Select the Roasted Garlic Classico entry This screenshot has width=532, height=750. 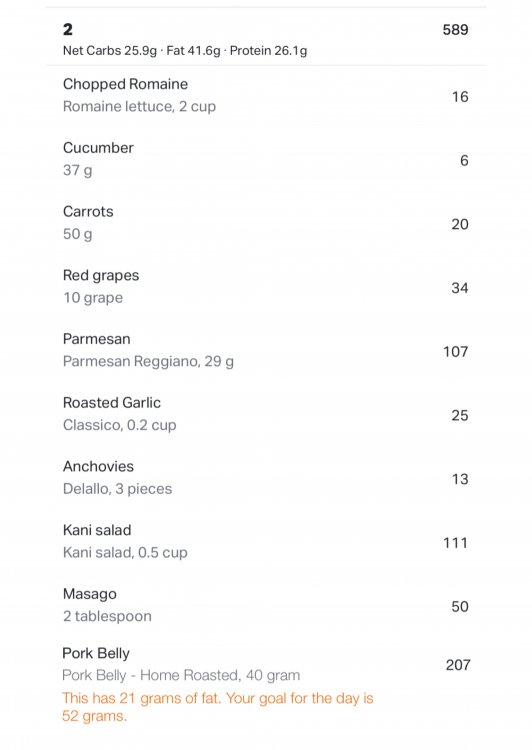(266, 414)
